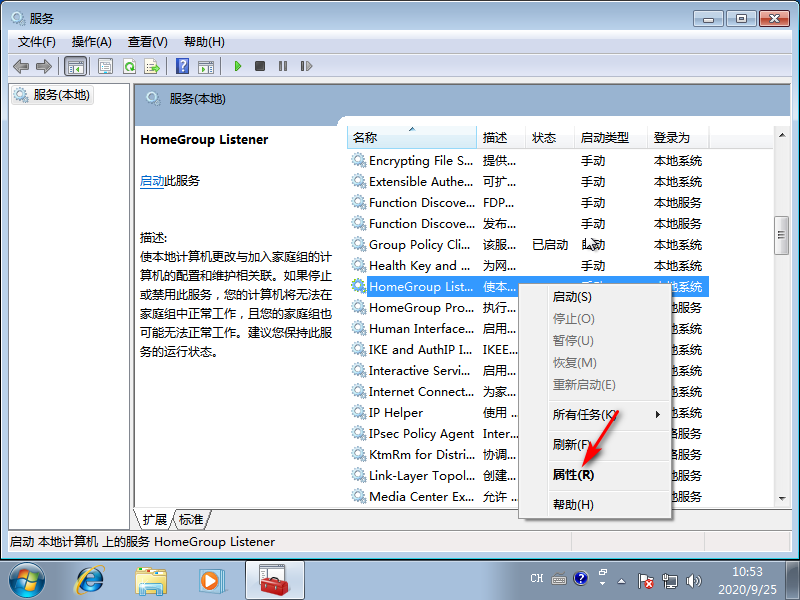Click the back navigation arrow in toolbar
800x600 pixels.
tap(20, 67)
